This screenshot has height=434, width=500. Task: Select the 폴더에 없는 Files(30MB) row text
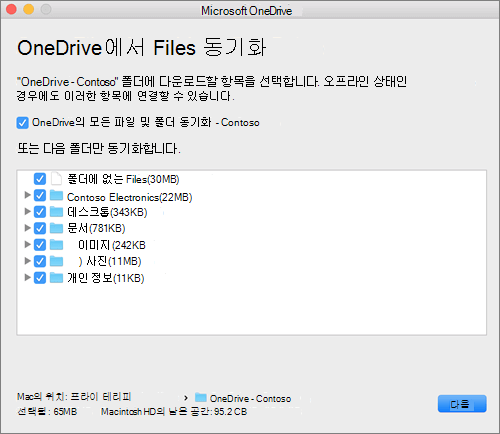pyautogui.click(x=123, y=179)
